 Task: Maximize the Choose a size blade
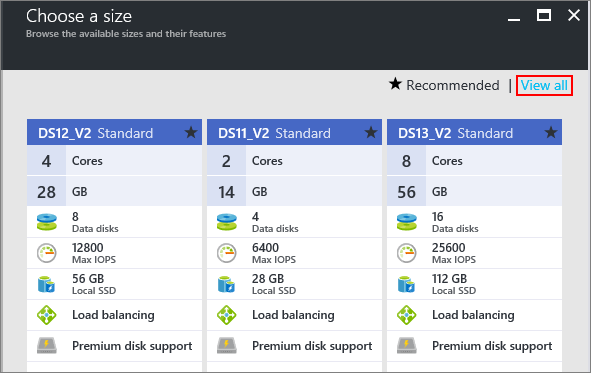(x=544, y=15)
